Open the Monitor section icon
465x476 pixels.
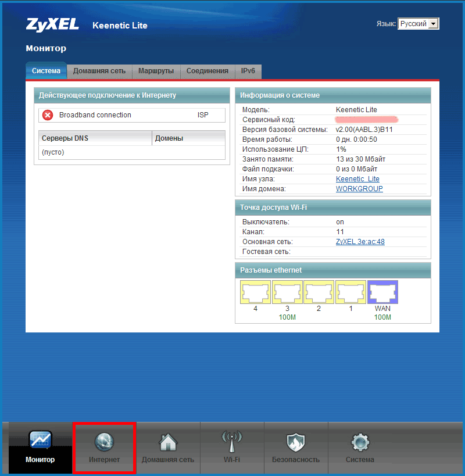click(x=40, y=440)
